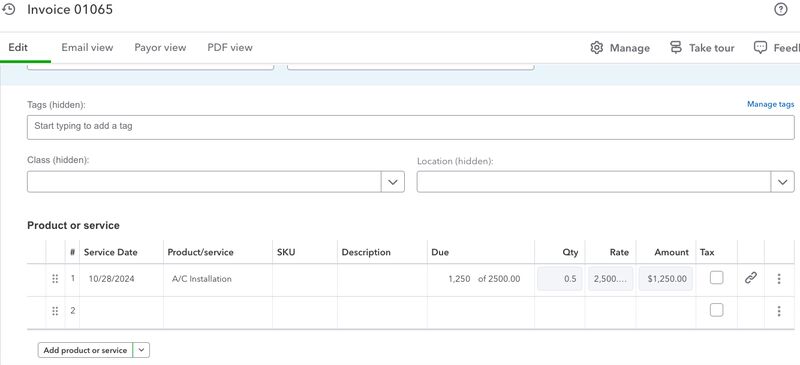Open the Feedback speech bubble icon
Image resolution: width=800 pixels, height=365 pixels.
(760, 47)
